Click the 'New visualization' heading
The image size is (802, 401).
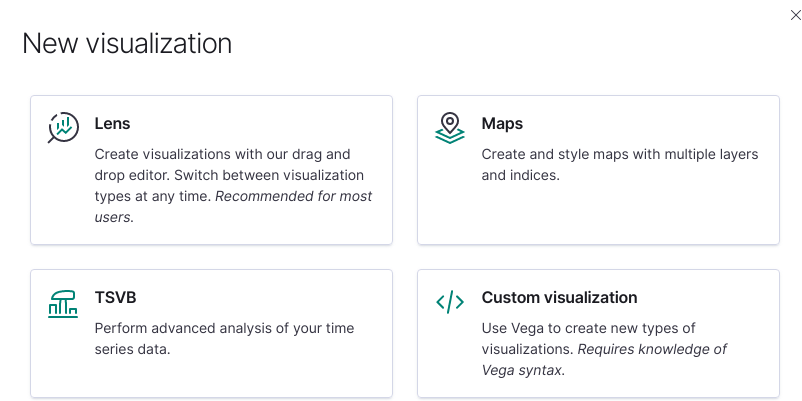click(x=127, y=43)
